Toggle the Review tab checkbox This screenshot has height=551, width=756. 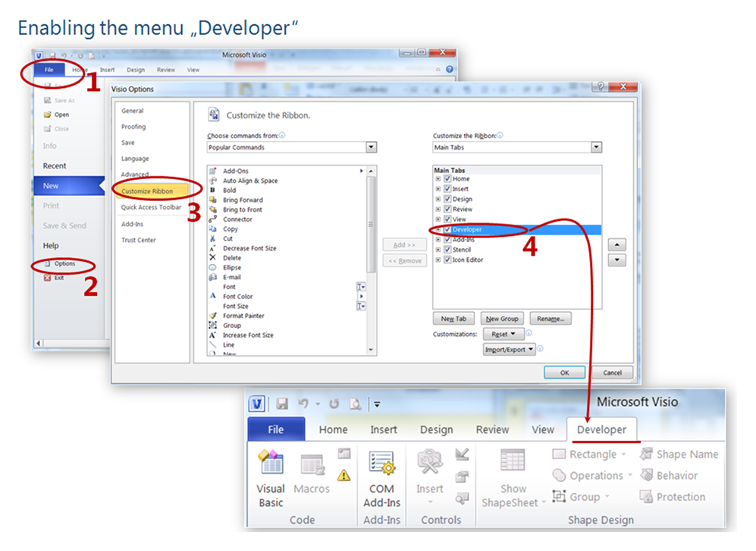(447, 209)
